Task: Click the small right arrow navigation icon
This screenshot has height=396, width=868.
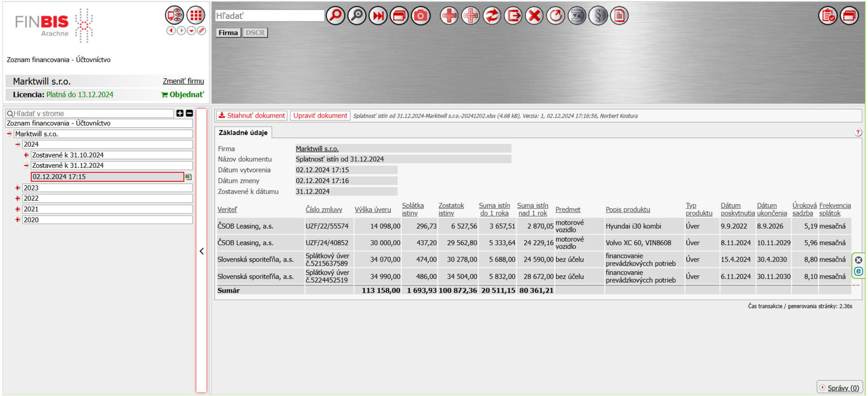Action: click(x=181, y=31)
